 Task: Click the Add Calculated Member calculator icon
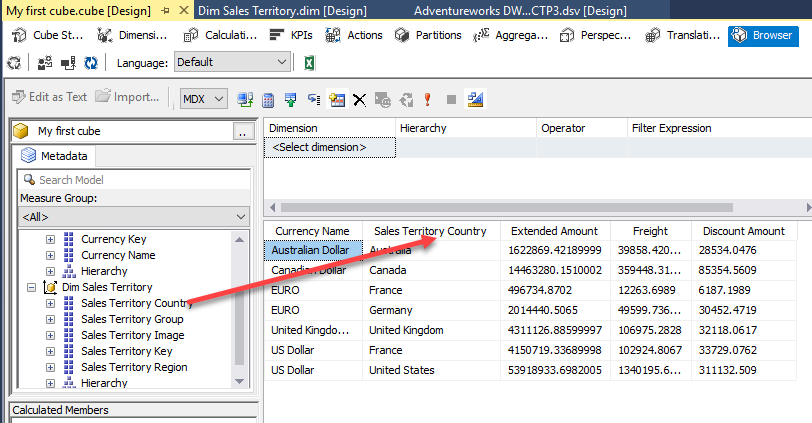(x=268, y=99)
